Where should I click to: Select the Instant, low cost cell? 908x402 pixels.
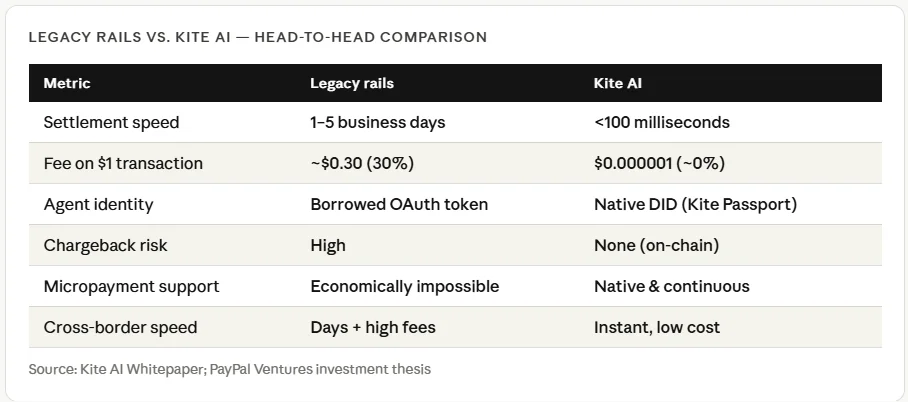pos(656,327)
